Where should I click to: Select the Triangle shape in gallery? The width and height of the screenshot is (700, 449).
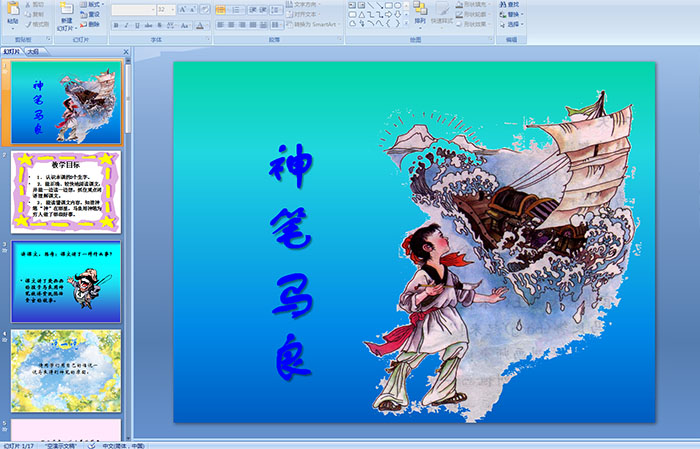[x=362, y=14]
